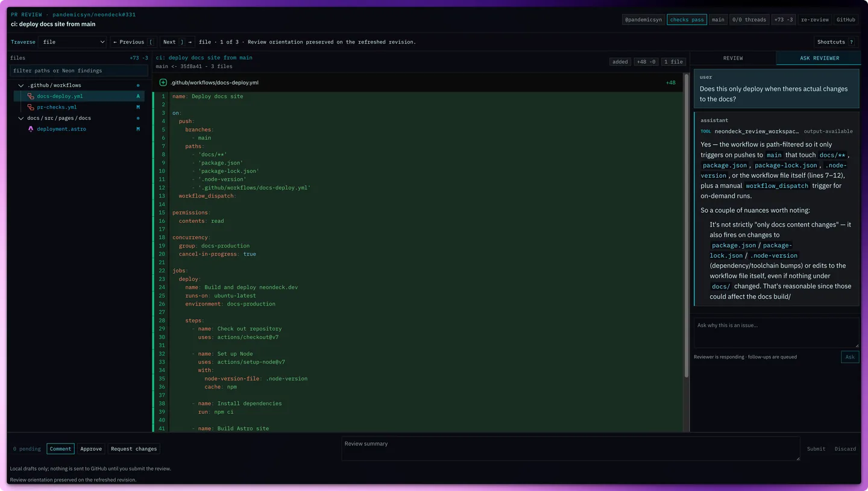Click the 0 pending label
868x491 pixels.
pos(27,449)
